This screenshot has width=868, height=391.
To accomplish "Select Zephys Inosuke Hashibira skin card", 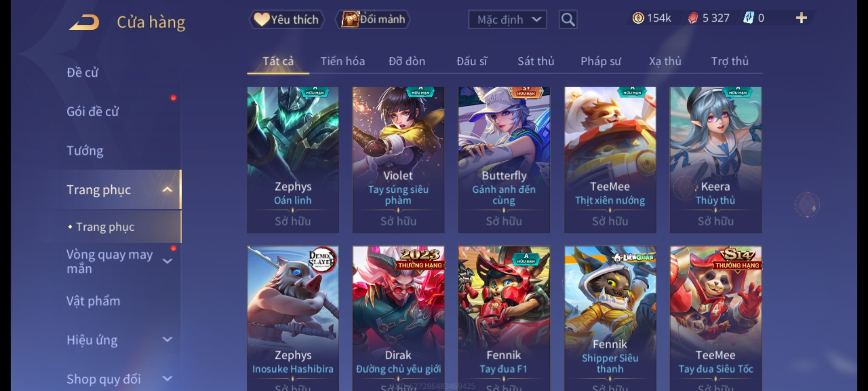I will (293, 319).
